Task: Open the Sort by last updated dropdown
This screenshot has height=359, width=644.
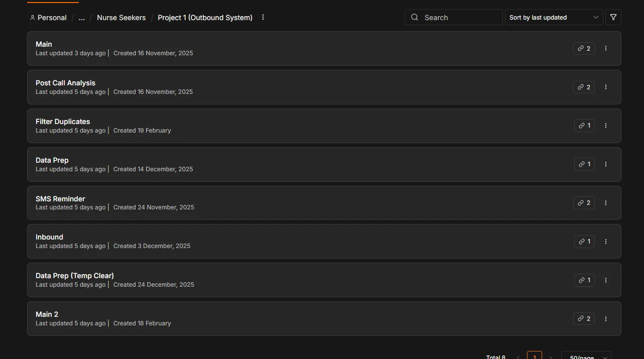Action: [554, 17]
